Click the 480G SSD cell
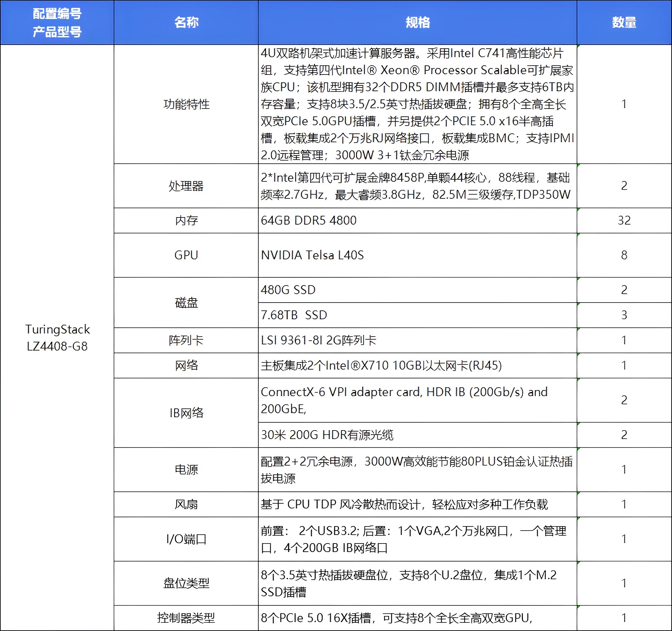 (x=418, y=290)
